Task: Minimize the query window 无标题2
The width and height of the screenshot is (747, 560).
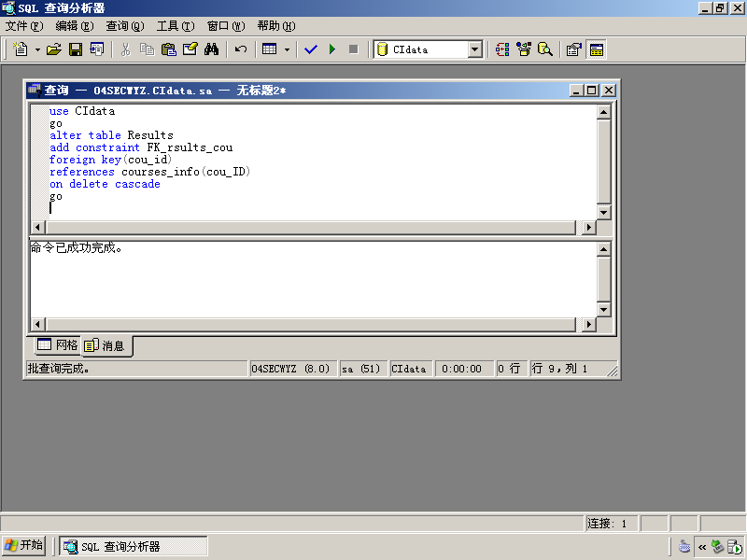Action: [x=576, y=90]
